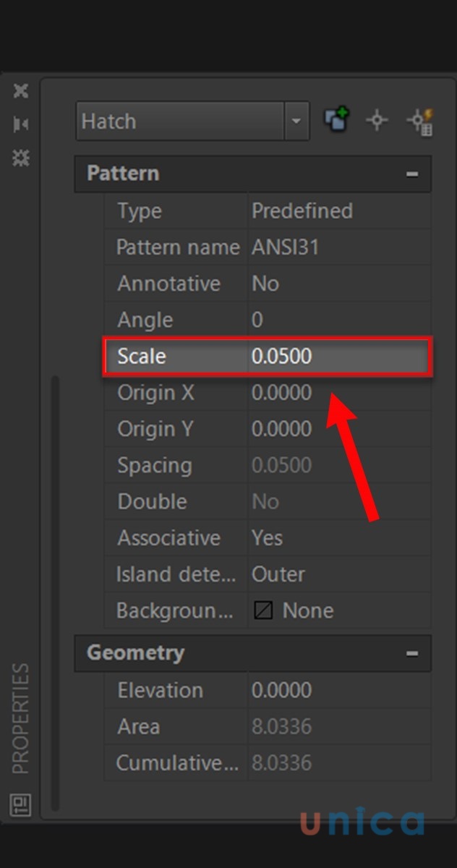457x868 pixels.
Task: Click the Origin X value field
Action: [x=338, y=393]
